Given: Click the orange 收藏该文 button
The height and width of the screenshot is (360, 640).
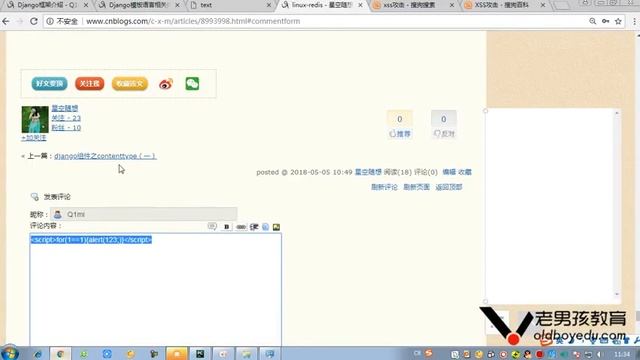Looking at the screenshot, I should click(x=130, y=84).
